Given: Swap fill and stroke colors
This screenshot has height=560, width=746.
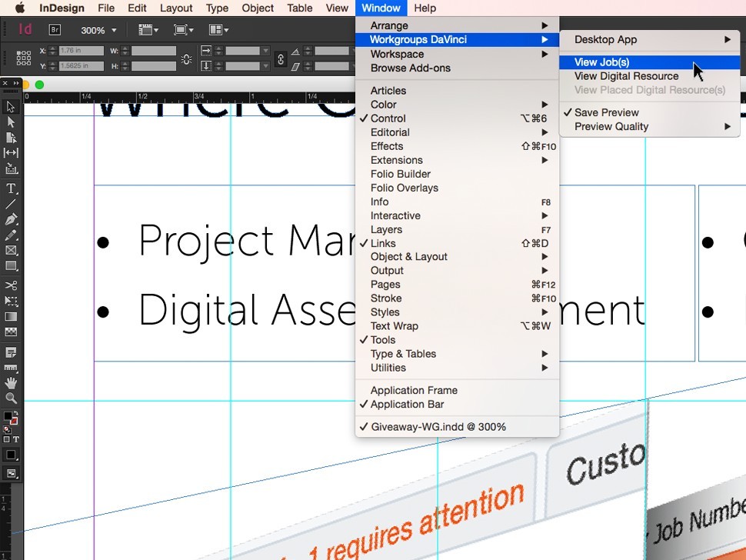Looking at the screenshot, I should tap(15, 412).
